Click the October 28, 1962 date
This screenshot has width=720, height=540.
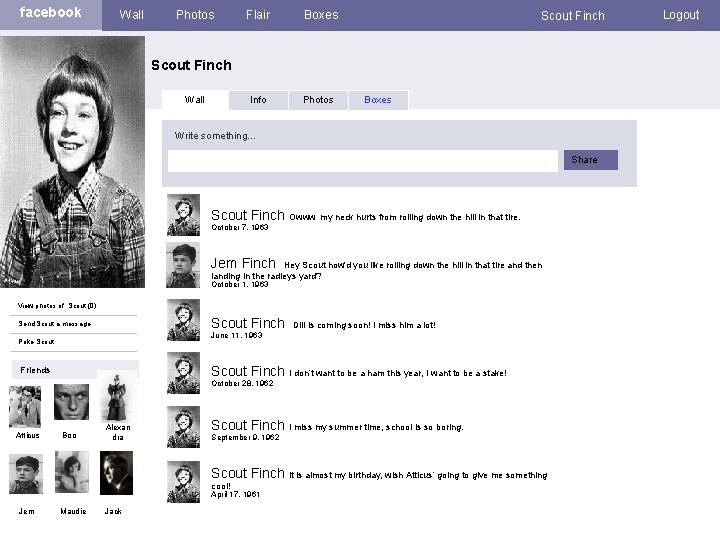[242, 383]
